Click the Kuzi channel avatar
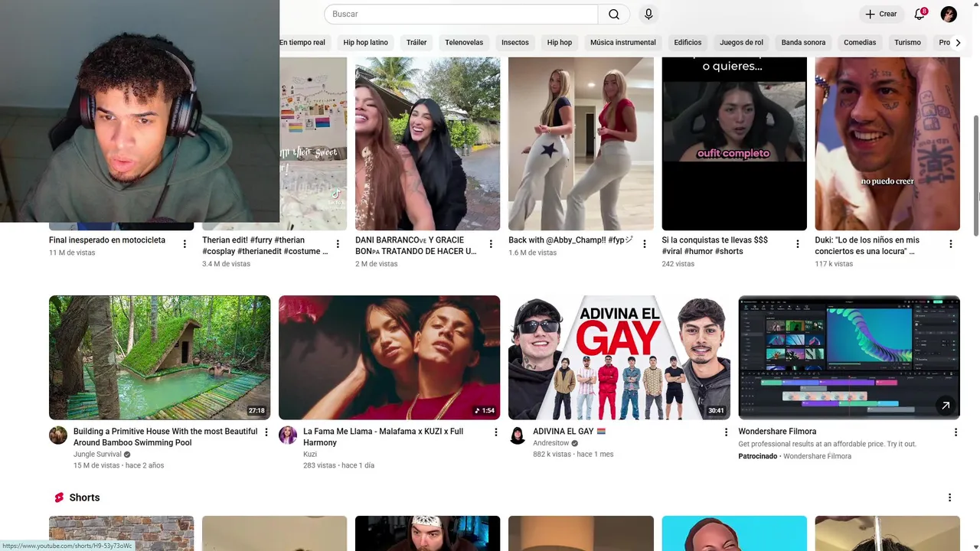Screen dimensions: 980x551 click(288, 435)
